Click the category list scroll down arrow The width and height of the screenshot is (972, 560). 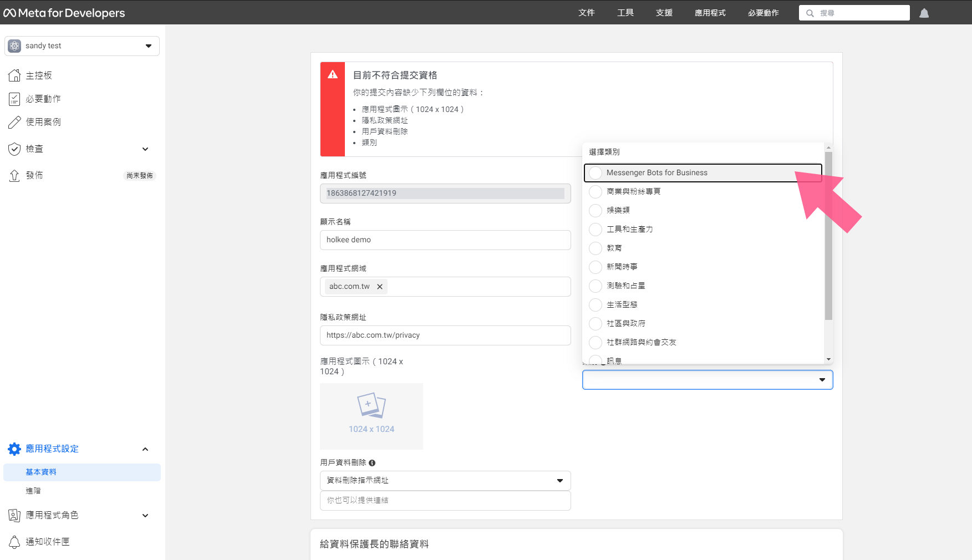tap(828, 359)
